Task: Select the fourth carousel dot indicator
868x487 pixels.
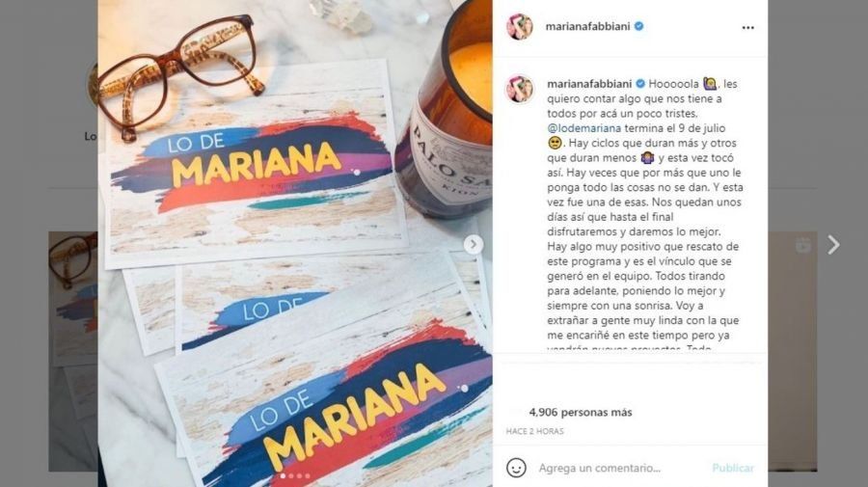Action: (x=308, y=476)
